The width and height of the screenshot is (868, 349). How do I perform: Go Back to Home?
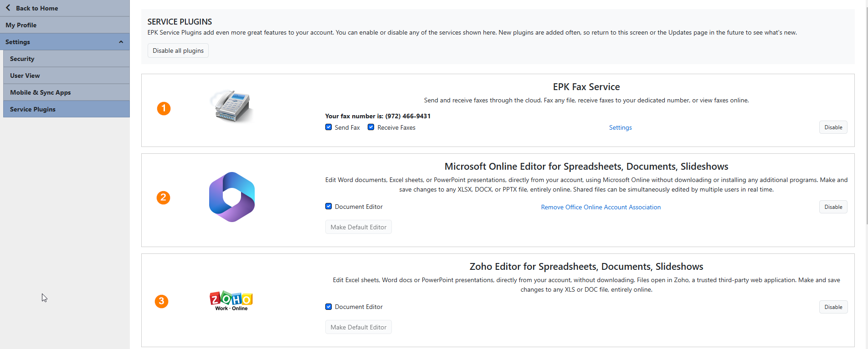(x=65, y=8)
